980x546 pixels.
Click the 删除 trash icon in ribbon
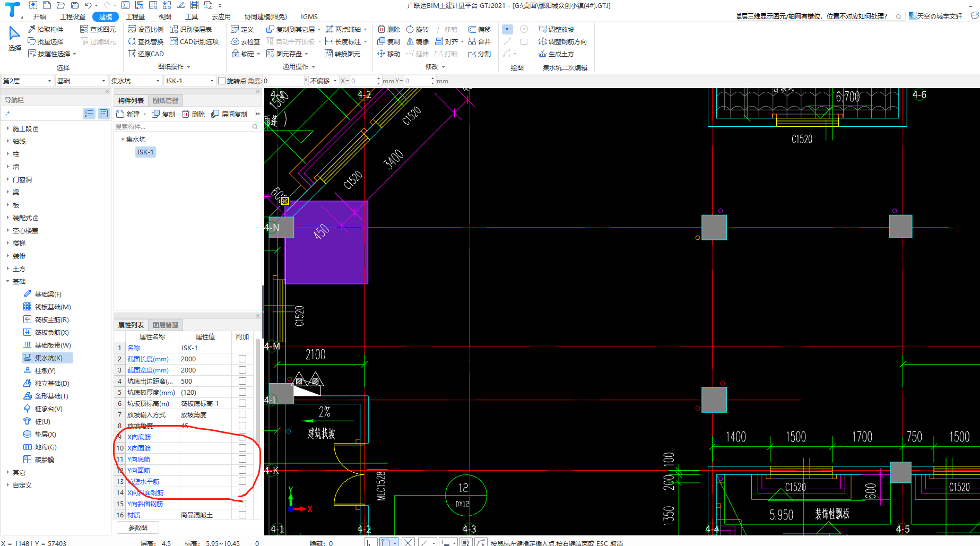(x=381, y=29)
